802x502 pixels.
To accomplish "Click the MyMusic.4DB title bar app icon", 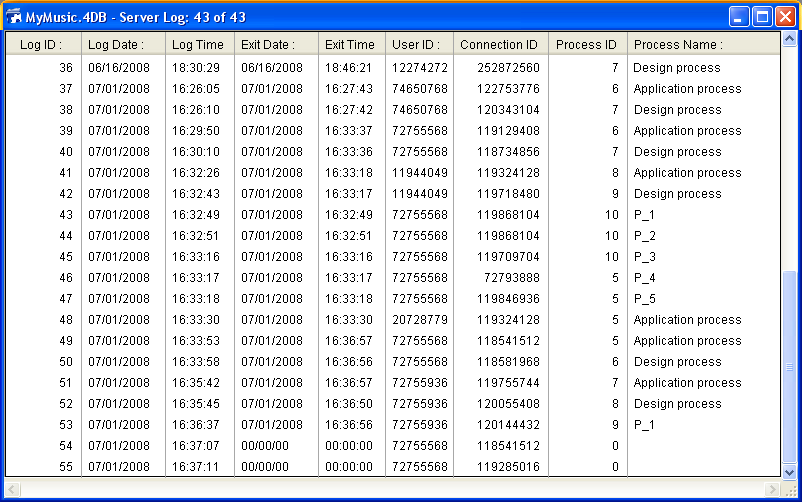I will click(x=14, y=17).
